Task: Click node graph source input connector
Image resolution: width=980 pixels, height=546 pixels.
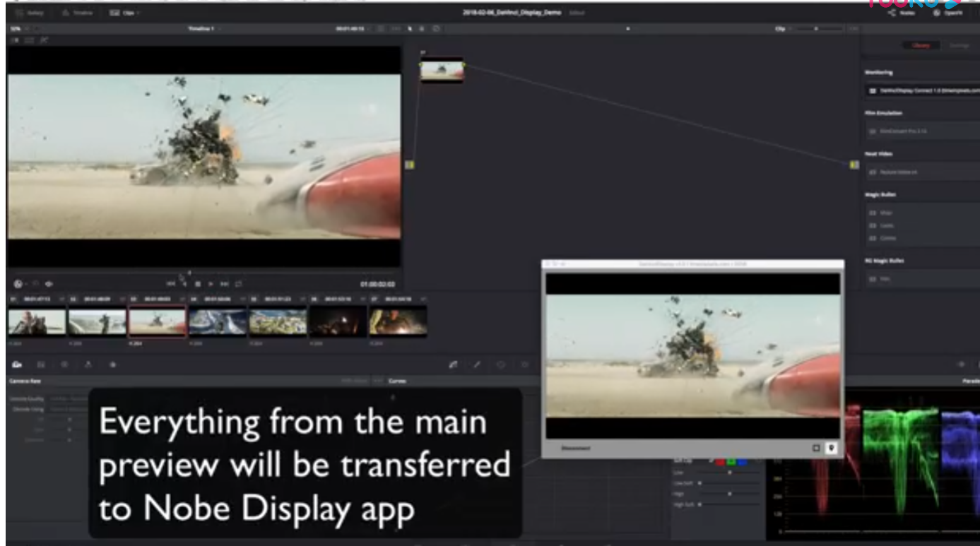Action: pyautogui.click(x=409, y=165)
